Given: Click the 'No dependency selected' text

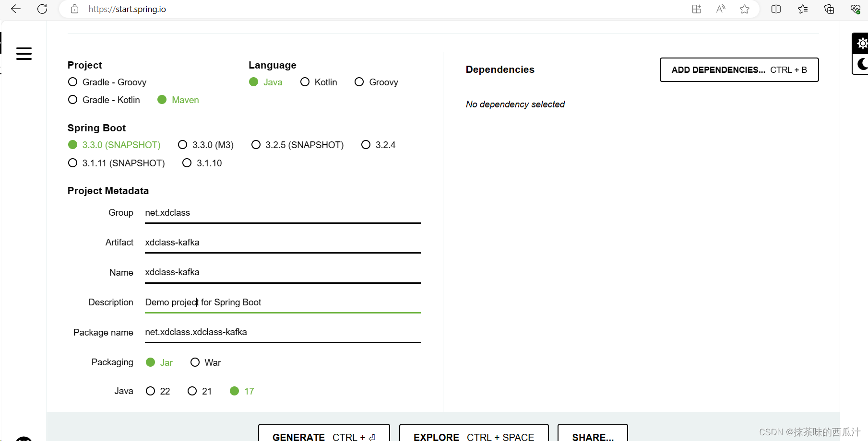Looking at the screenshot, I should click(515, 104).
